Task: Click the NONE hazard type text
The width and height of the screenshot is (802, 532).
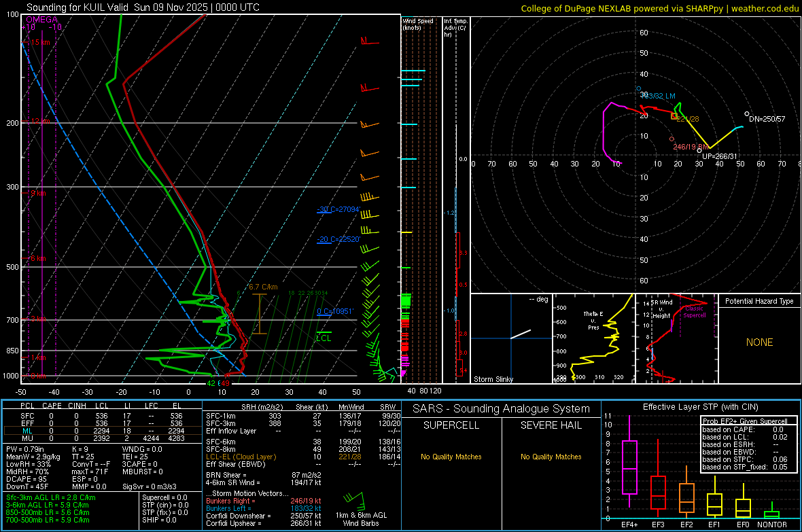Action: pos(759,342)
